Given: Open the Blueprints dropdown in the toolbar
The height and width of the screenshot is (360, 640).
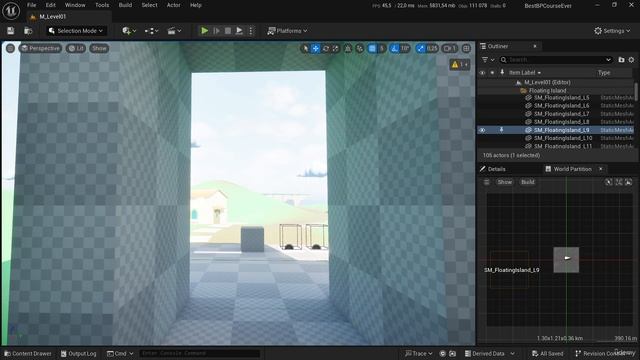Looking at the screenshot, I should (151, 31).
